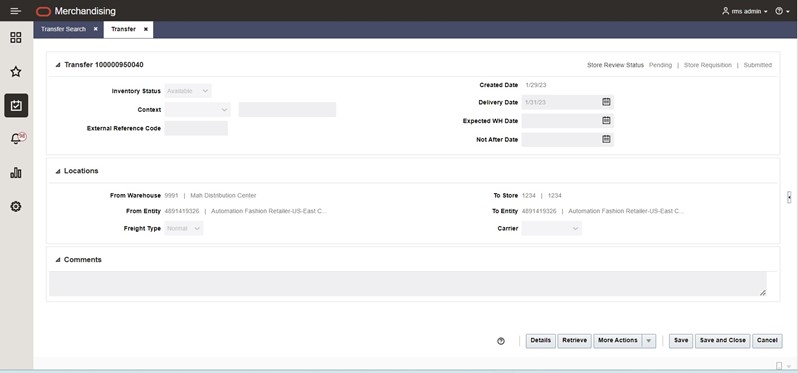Image resolution: width=798 pixels, height=373 pixels.
Task: Click the To Entity 'Automation Fashion Retailer-US-East C...' text
Action: 626,211
